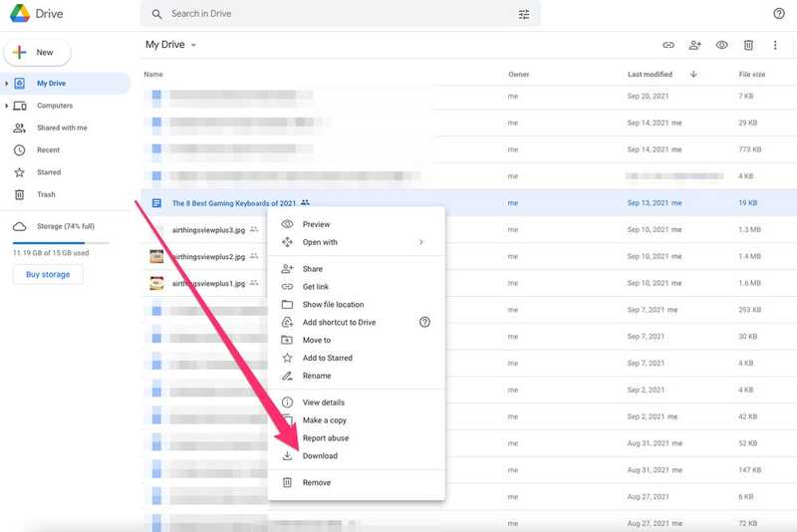Sort by Name column header
The height and width of the screenshot is (532, 797).
point(153,75)
